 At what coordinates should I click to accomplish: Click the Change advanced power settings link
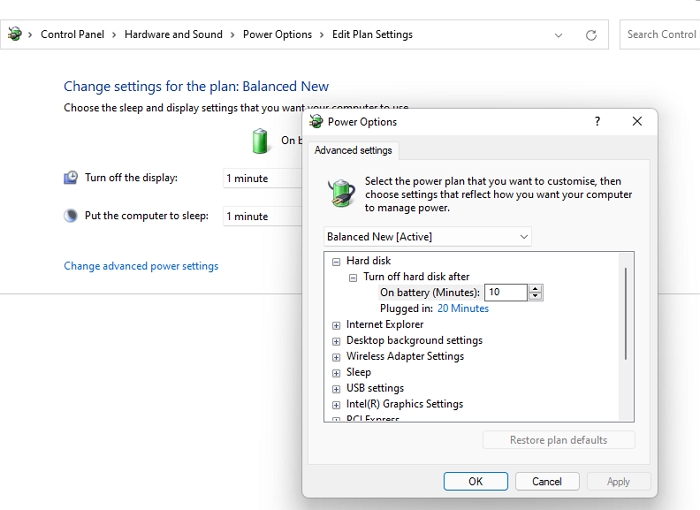coord(141,266)
